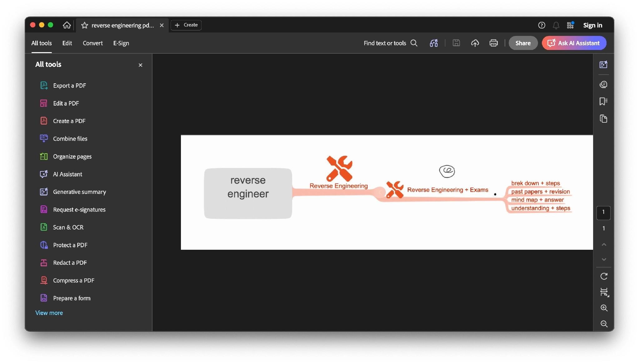
Task: Close the All tools panel
Action: 140,65
